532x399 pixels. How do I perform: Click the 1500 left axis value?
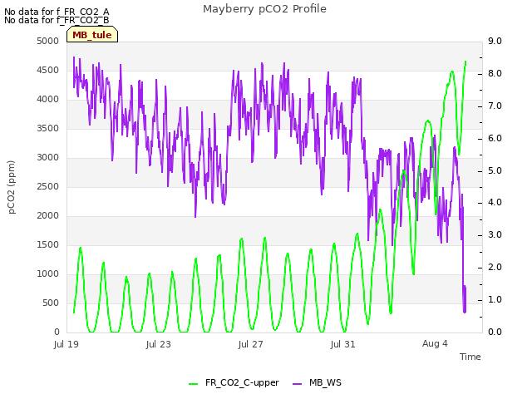point(48,245)
